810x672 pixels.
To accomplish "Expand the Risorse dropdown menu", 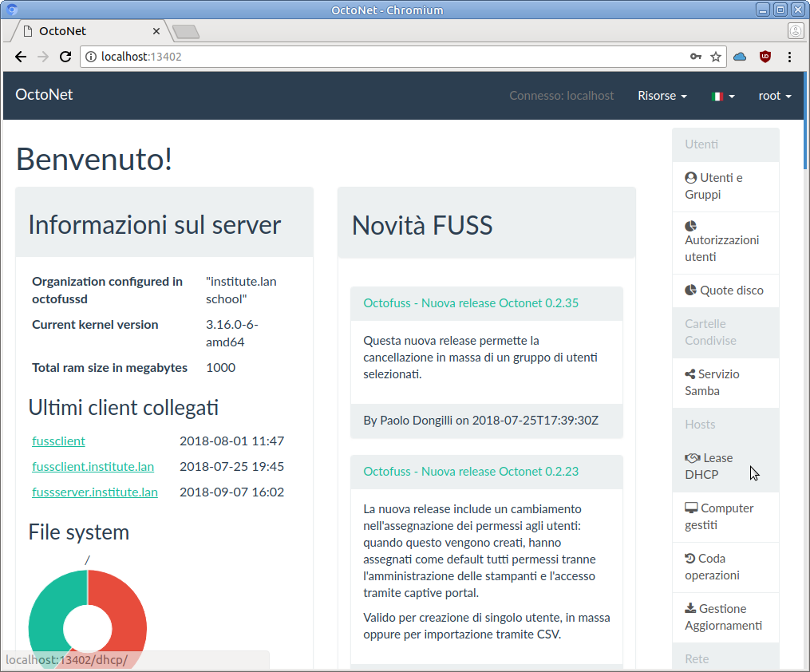I will click(x=662, y=96).
